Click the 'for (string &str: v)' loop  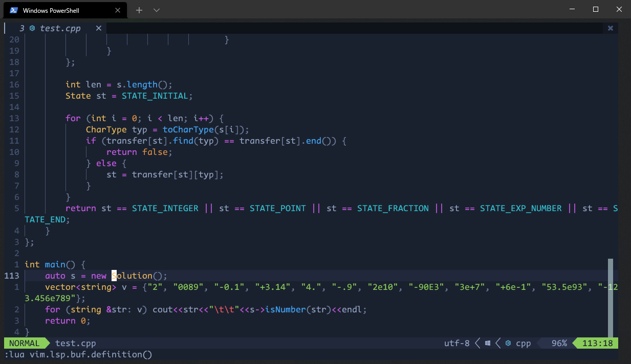pyautogui.click(x=96, y=309)
